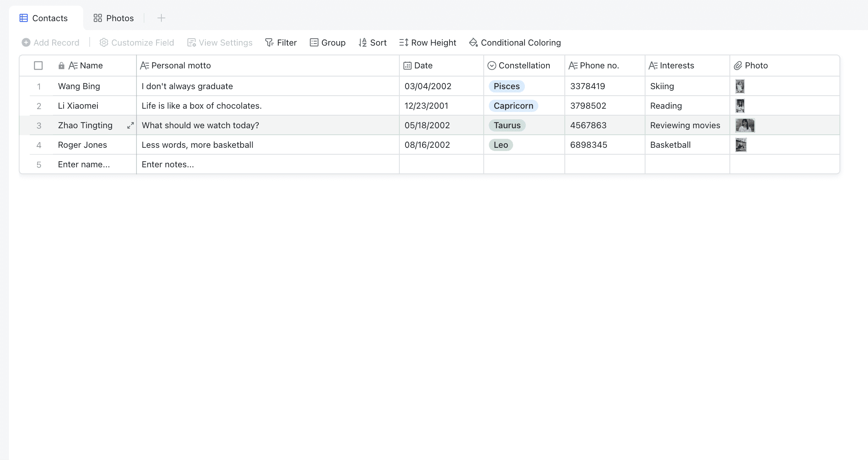Open the Pisces constellation tag selector
Viewport: 868px width, 460px height.
pyautogui.click(x=507, y=86)
